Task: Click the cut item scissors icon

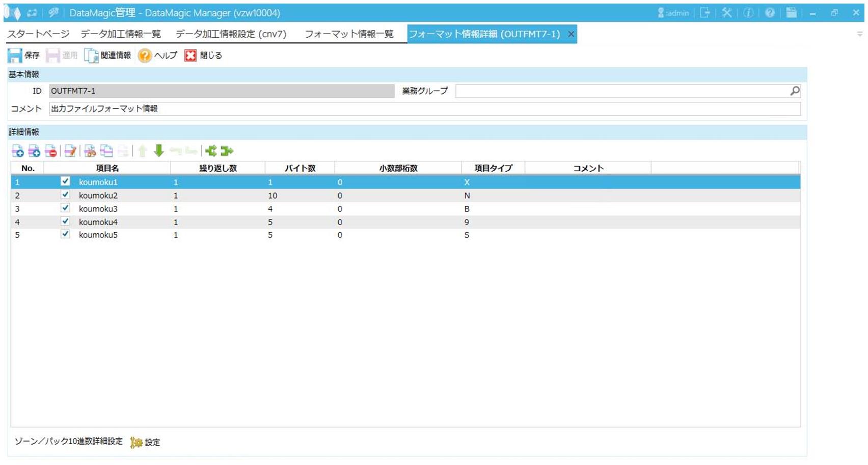Action: (90, 151)
